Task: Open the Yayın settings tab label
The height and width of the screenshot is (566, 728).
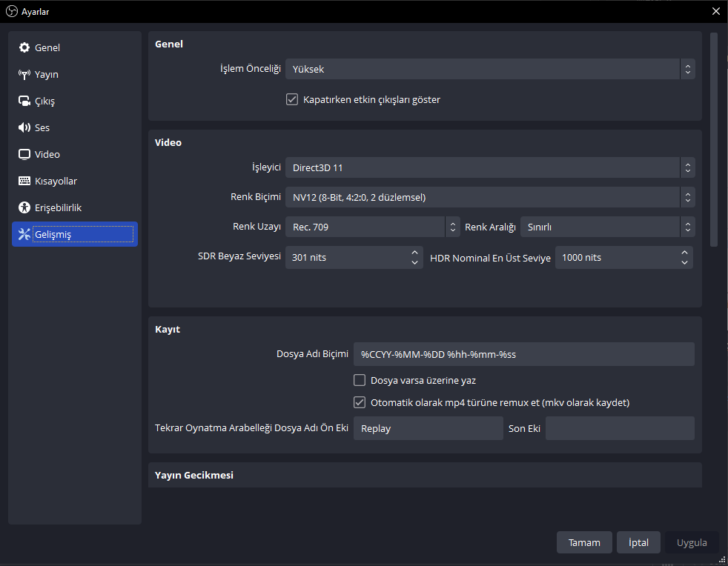Action: (47, 75)
